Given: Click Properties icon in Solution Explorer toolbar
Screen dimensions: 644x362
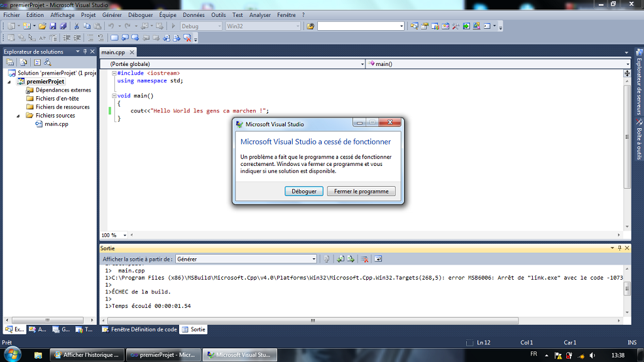Looking at the screenshot, I should click(x=10, y=62).
